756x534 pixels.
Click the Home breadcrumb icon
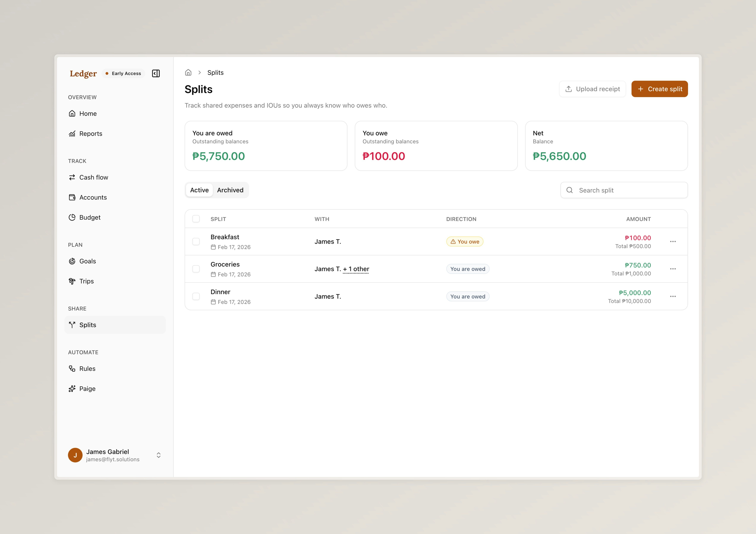(x=188, y=72)
